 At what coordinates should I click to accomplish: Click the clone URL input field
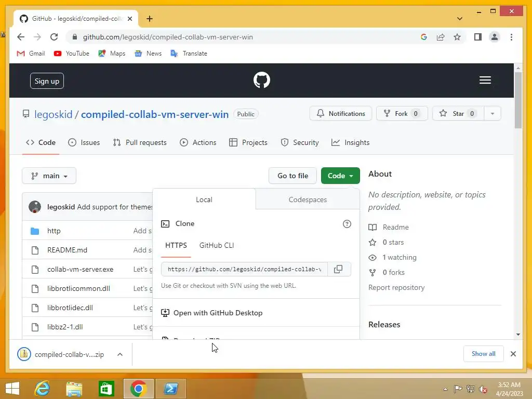(244, 269)
